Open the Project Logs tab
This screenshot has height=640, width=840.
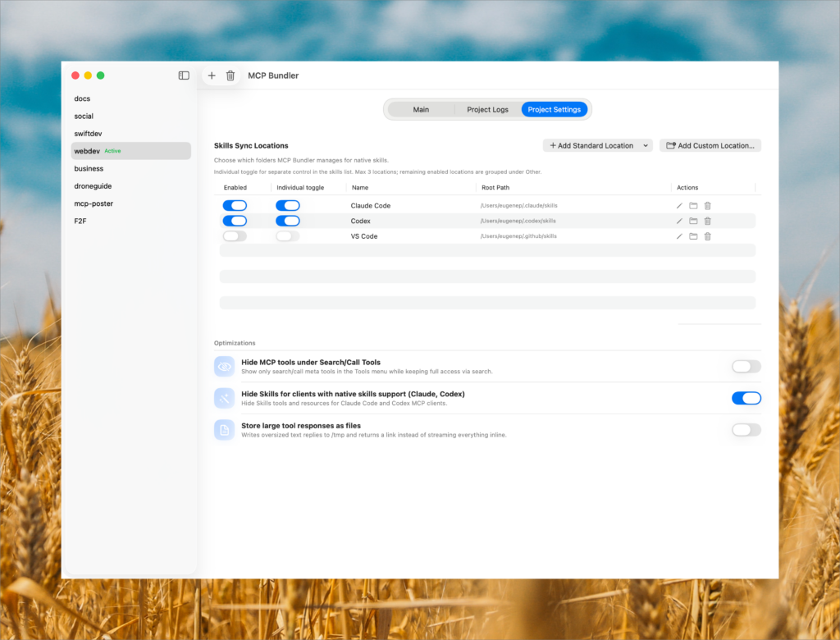[487, 110]
